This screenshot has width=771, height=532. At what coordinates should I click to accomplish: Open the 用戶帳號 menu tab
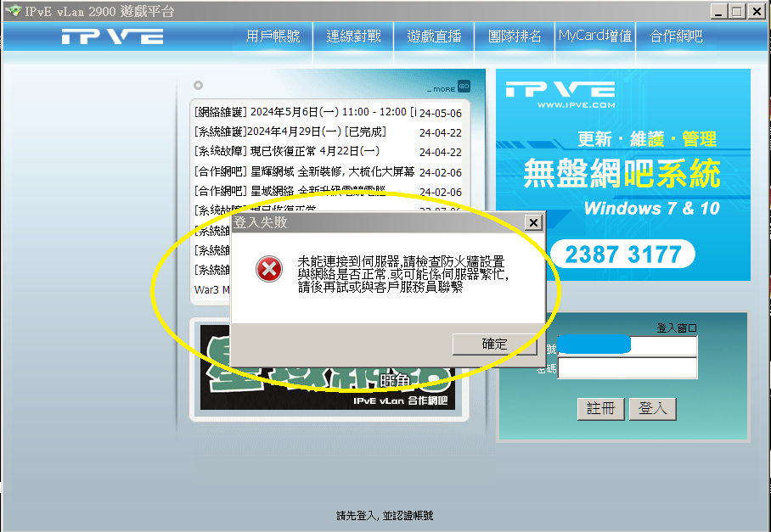tap(273, 36)
